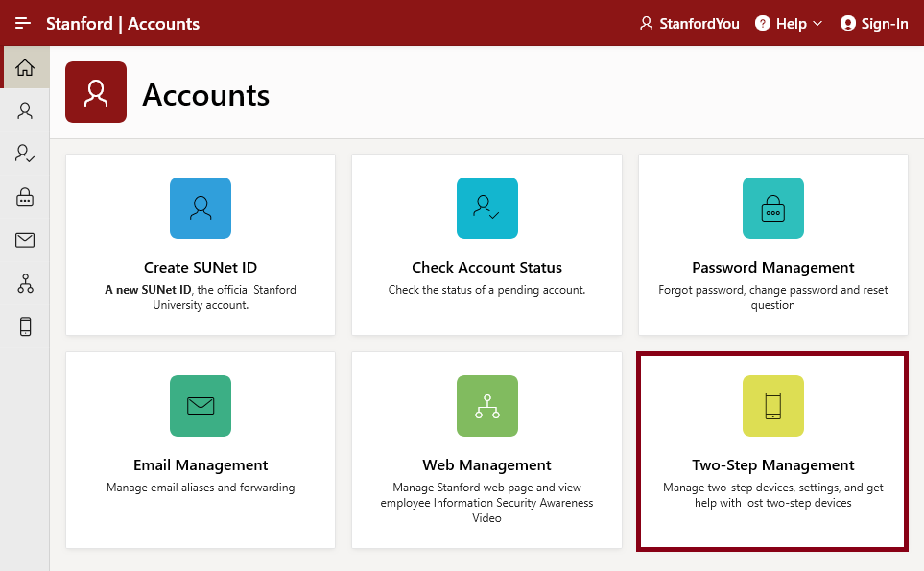Open the Password Management title

tap(773, 267)
